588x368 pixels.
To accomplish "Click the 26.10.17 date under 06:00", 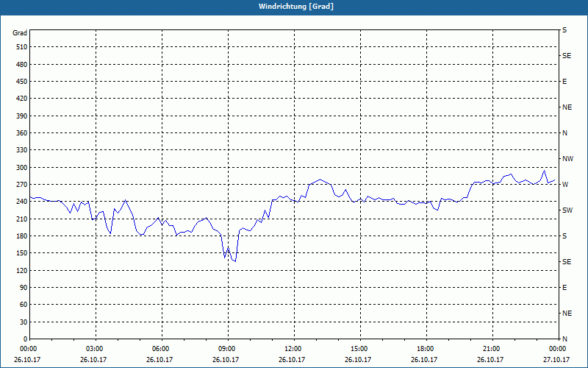I will tap(159, 359).
